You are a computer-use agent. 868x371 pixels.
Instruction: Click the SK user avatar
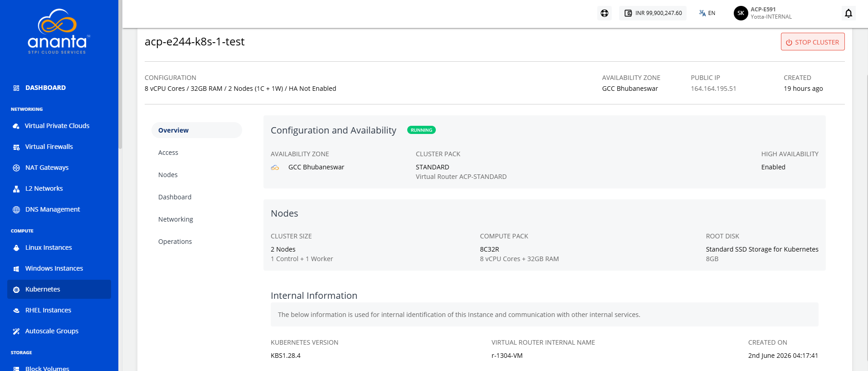click(741, 13)
